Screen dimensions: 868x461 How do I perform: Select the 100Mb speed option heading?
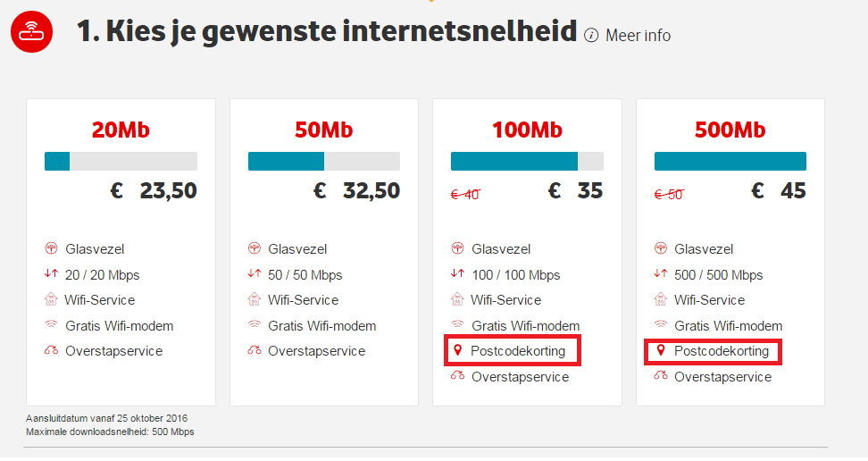coord(527,130)
